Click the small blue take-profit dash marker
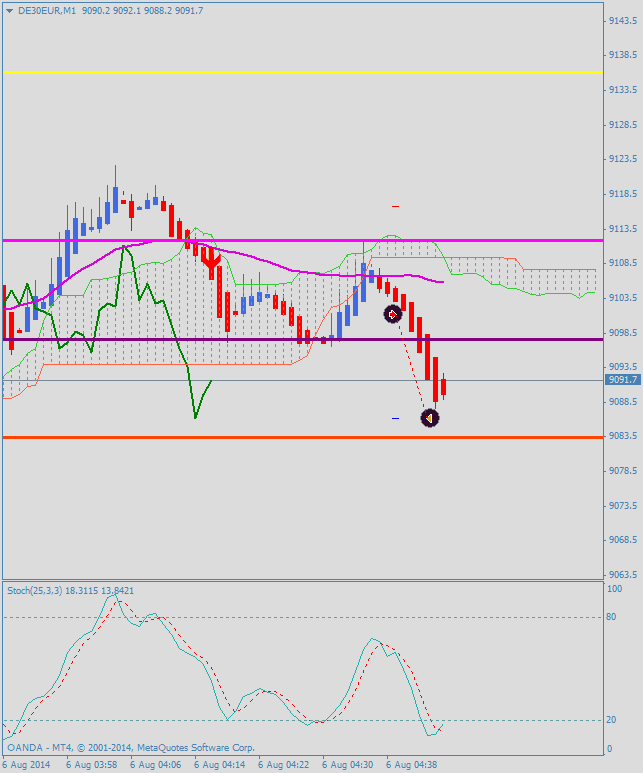643x773 pixels. pos(396,418)
